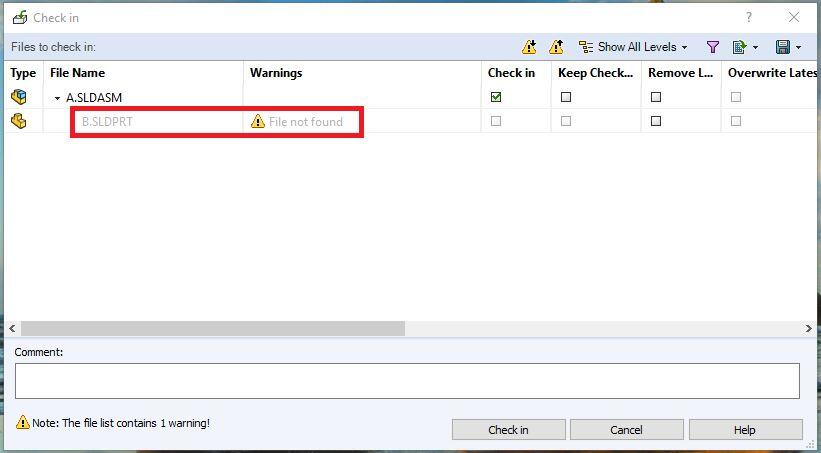The image size is (821, 453).
Task: Click the next warning icon in toolbar
Action: [529, 47]
